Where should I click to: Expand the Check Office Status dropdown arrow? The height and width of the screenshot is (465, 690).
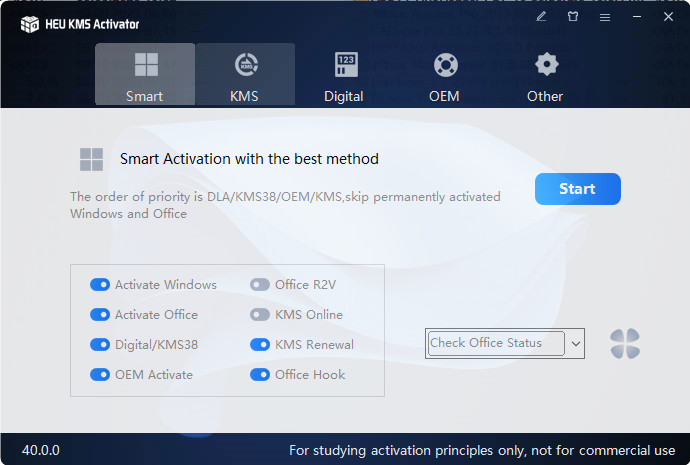[576, 344]
